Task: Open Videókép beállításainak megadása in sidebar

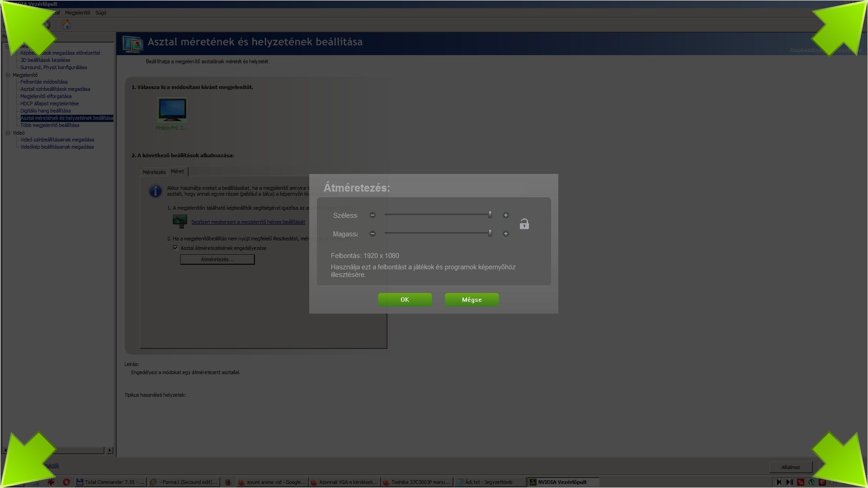Action: (57, 147)
